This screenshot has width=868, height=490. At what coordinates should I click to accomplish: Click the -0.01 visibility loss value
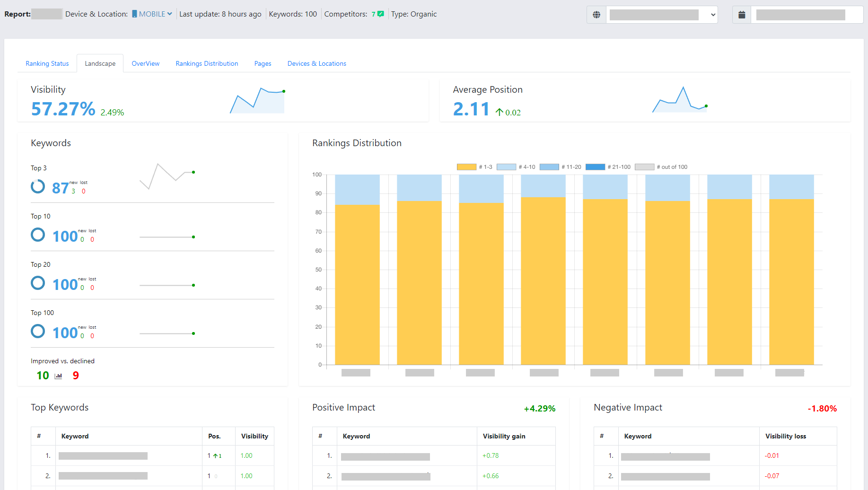tap(772, 455)
